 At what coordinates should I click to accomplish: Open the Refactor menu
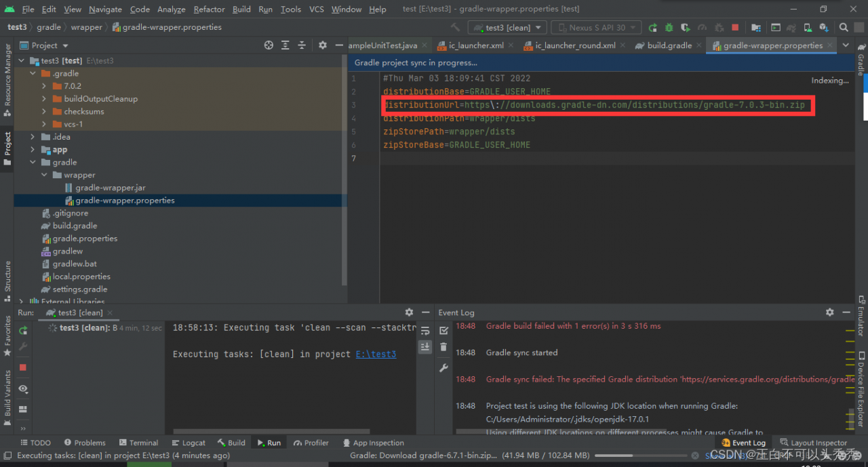[209, 9]
